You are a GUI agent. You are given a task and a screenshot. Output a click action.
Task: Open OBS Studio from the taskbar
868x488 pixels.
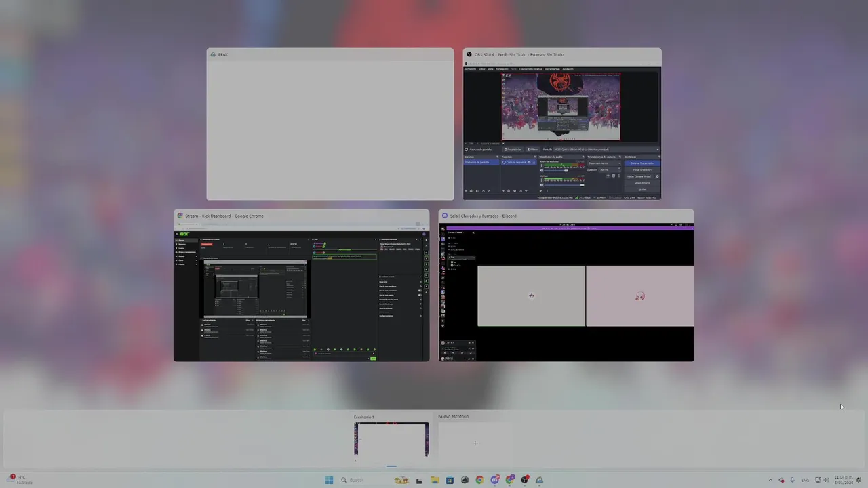pos(524,480)
